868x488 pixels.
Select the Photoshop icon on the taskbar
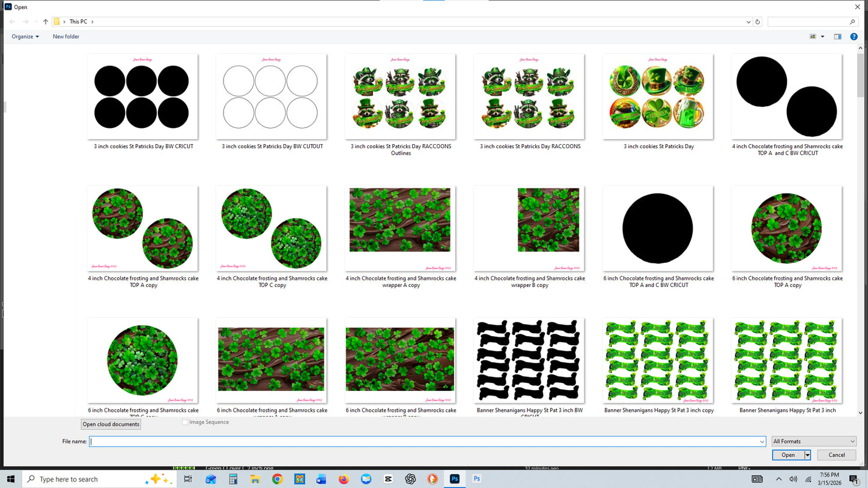coord(454,478)
